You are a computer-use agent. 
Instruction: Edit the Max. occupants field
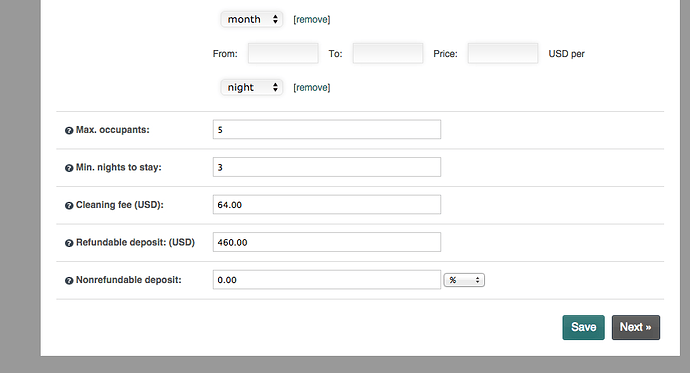point(327,129)
